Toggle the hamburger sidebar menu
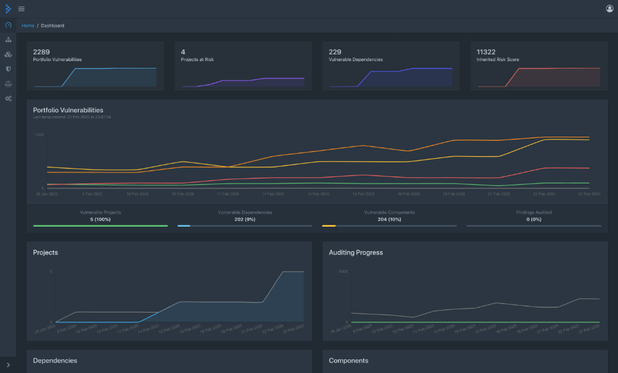618x373 pixels. pos(22,9)
